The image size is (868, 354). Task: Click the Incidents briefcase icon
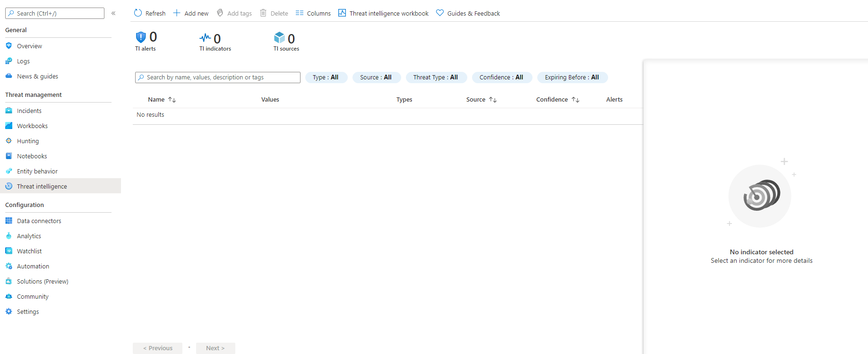point(9,111)
